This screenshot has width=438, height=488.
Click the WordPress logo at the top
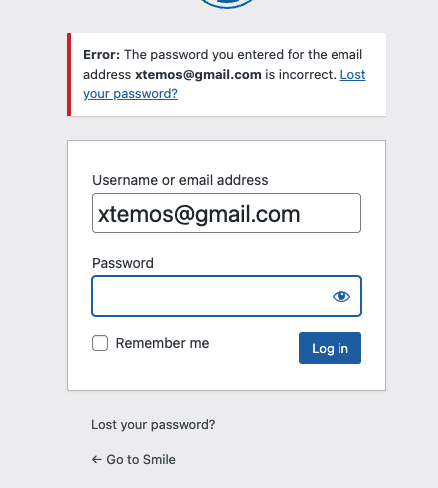[227, 3]
